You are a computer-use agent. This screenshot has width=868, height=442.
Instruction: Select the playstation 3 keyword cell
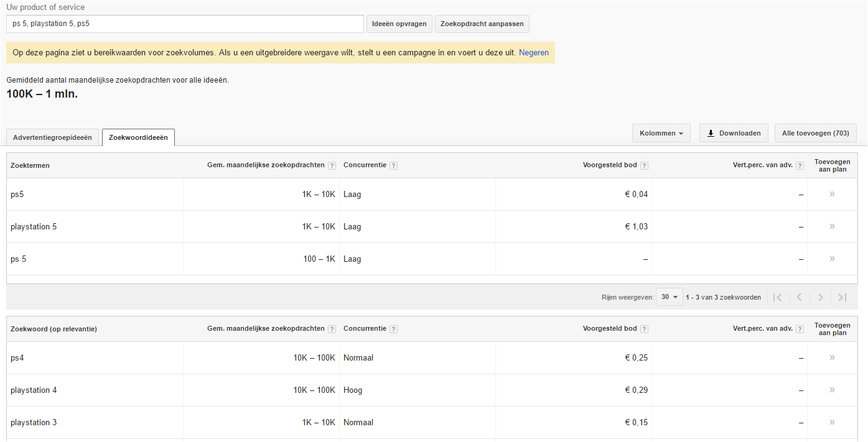[x=95, y=422]
